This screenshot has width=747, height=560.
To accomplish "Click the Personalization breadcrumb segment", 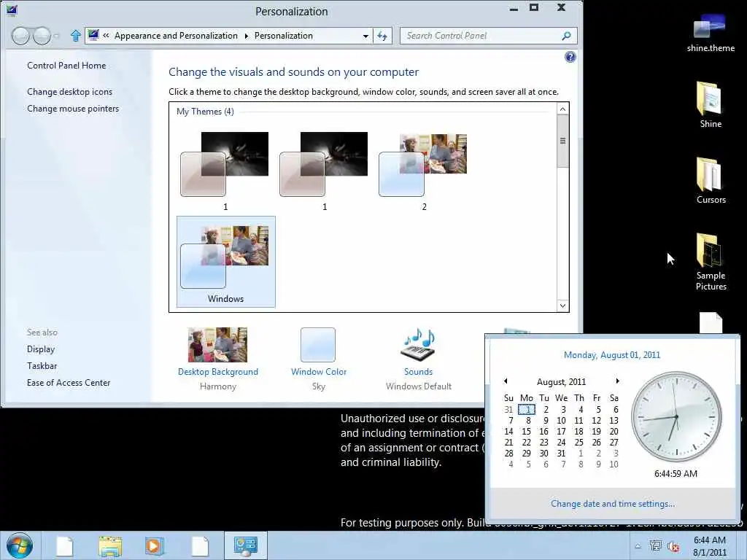I will click(284, 36).
